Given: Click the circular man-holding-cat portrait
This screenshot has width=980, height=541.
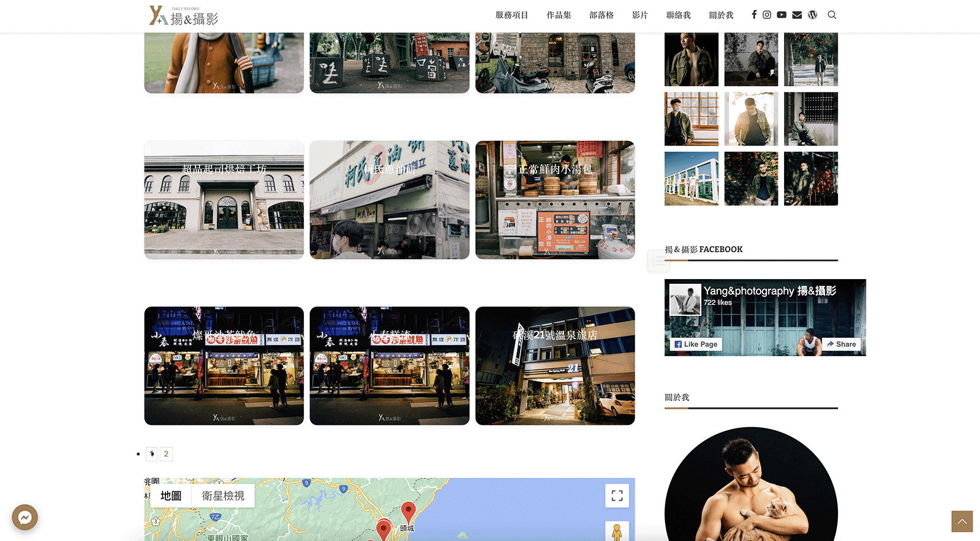Looking at the screenshot, I should (751, 483).
